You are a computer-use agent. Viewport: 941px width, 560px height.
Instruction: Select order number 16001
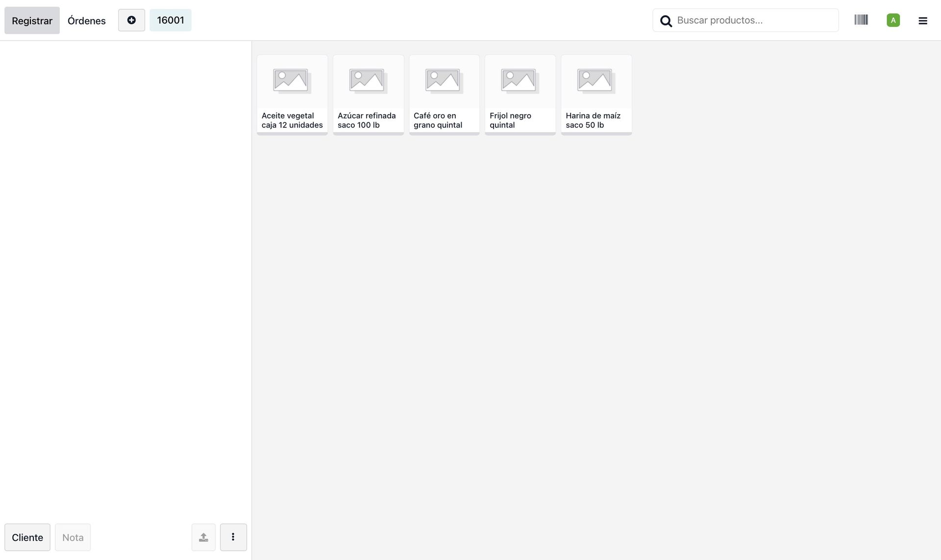pyautogui.click(x=171, y=20)
